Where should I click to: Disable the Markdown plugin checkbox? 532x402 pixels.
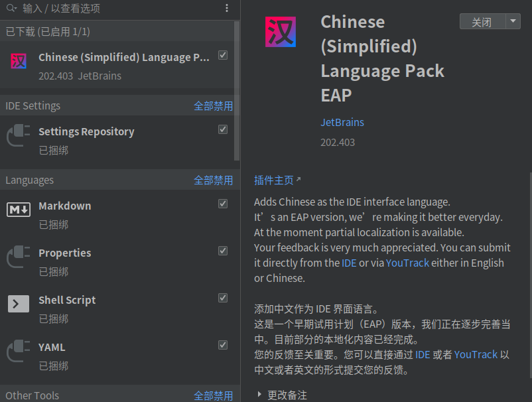[223, 204]
